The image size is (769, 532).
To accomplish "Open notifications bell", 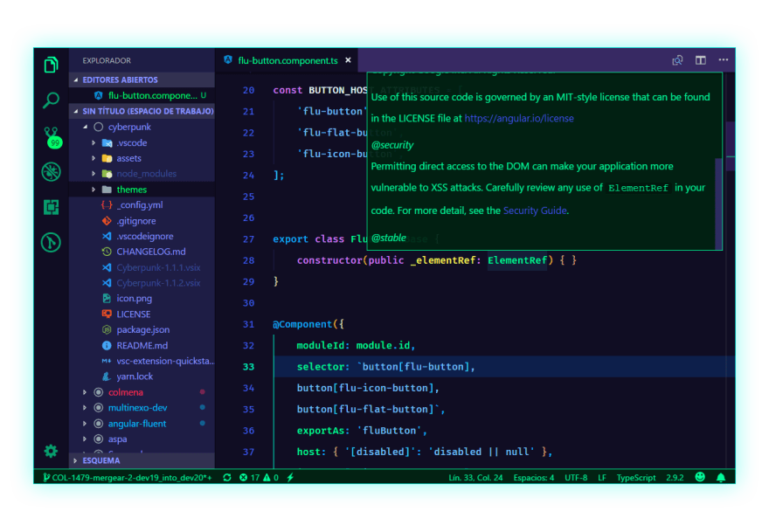I will [x=721, y=477].
